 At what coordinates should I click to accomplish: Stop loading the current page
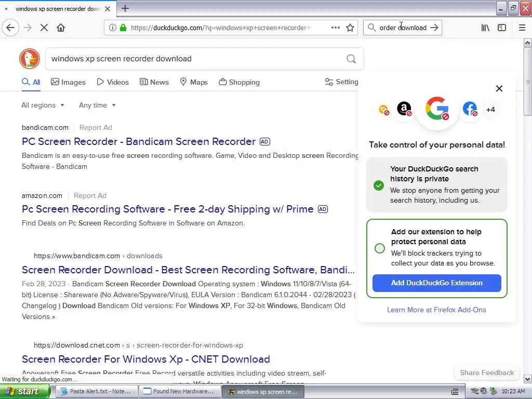pos(44,28)
